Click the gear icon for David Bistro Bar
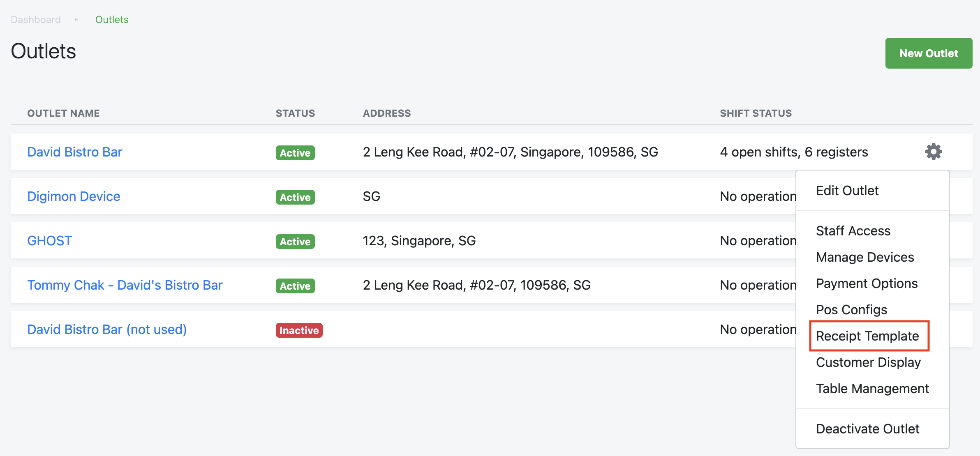This screenshot has width=980, height=456. pos(933,152)
